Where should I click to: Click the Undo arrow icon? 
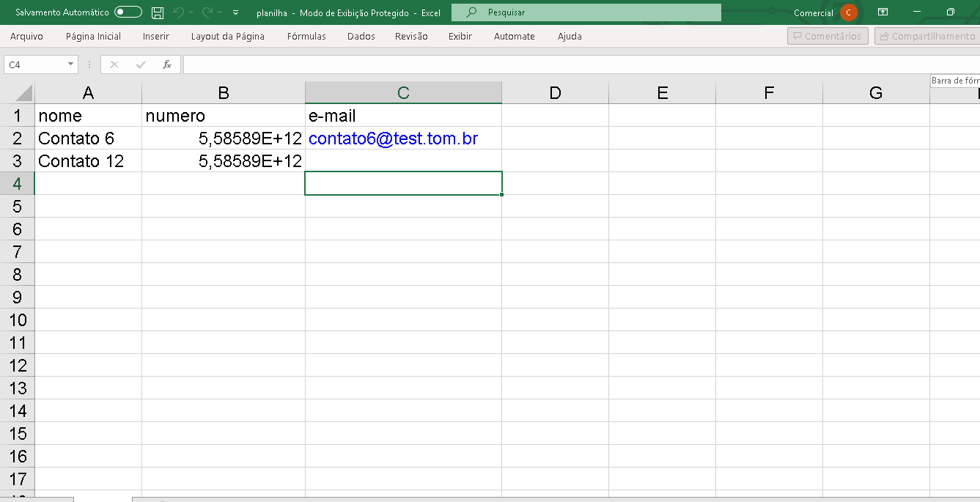[x=179, y=12]
